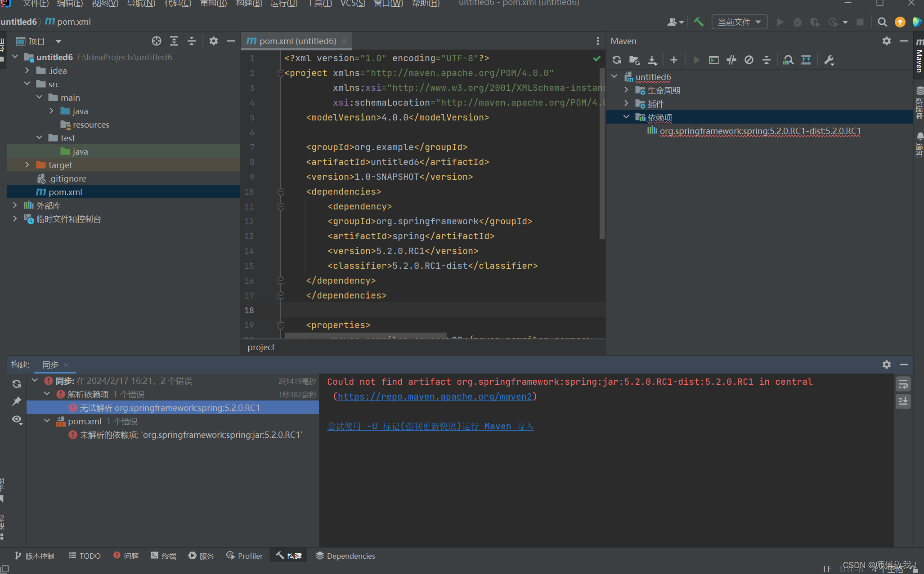Click the editor vertical scrollbar

[x=602, y=153]
